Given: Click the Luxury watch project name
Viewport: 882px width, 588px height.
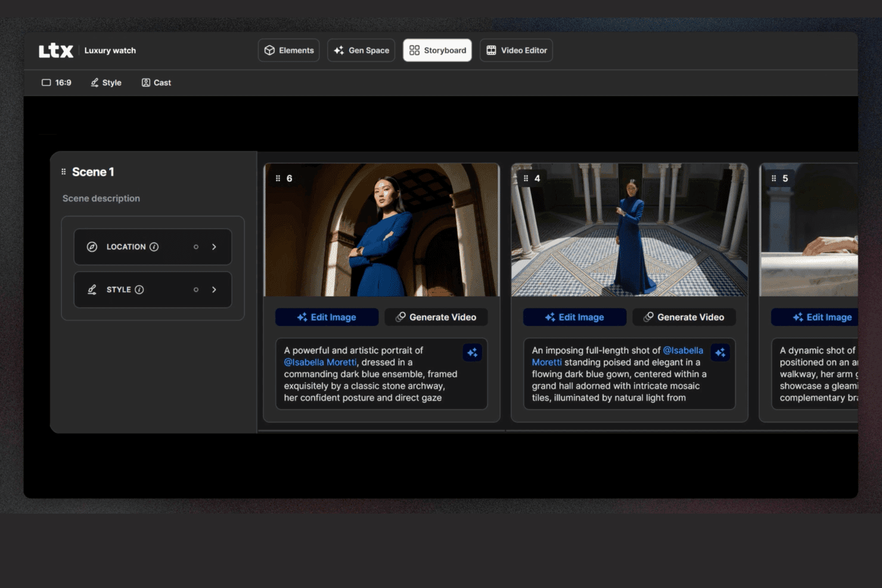Looking at the screenshot, I should coord(110,51).
